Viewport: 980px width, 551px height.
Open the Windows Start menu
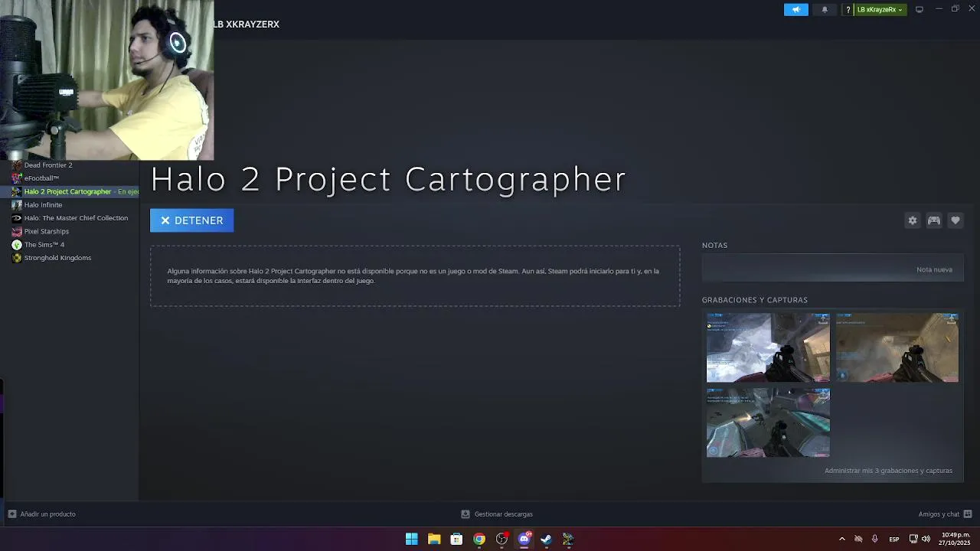pos(412,539)
